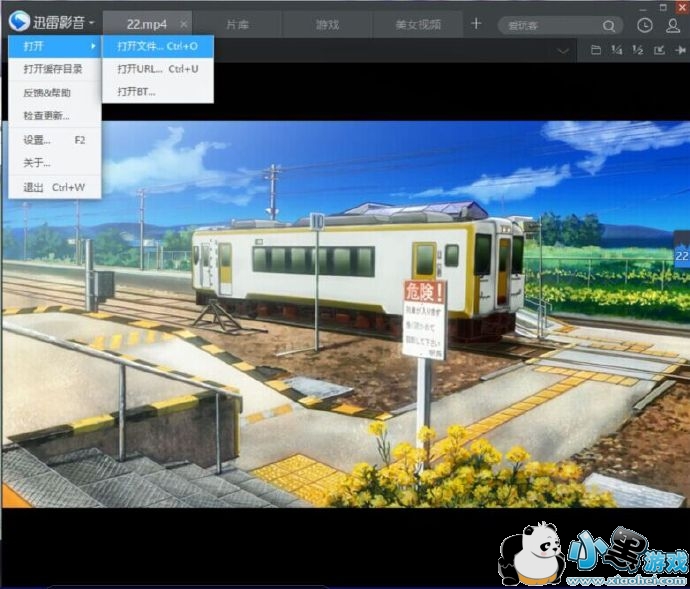The width and height of the screenshot is (690, 589).
Task: Click 设置... in the main menu
Action: click(37, 140)
